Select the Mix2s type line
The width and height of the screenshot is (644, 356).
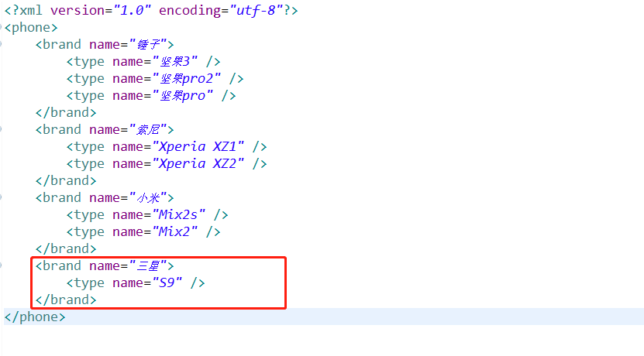pos(147,214)
